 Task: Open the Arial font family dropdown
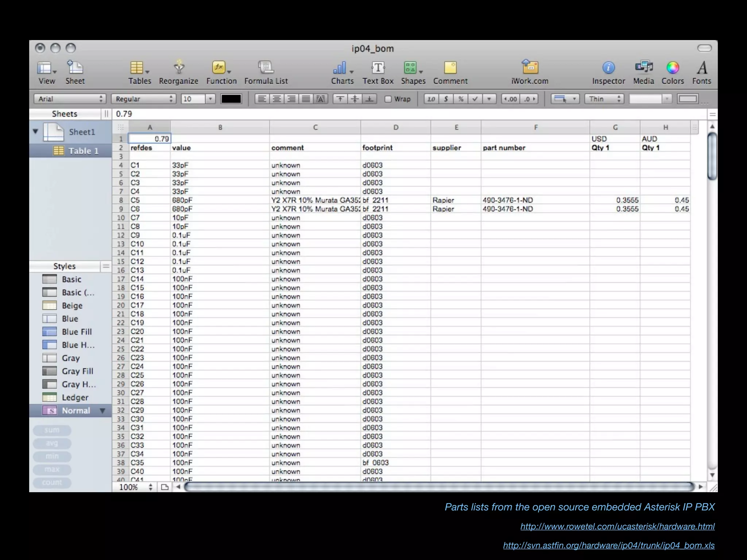point(70,99)
